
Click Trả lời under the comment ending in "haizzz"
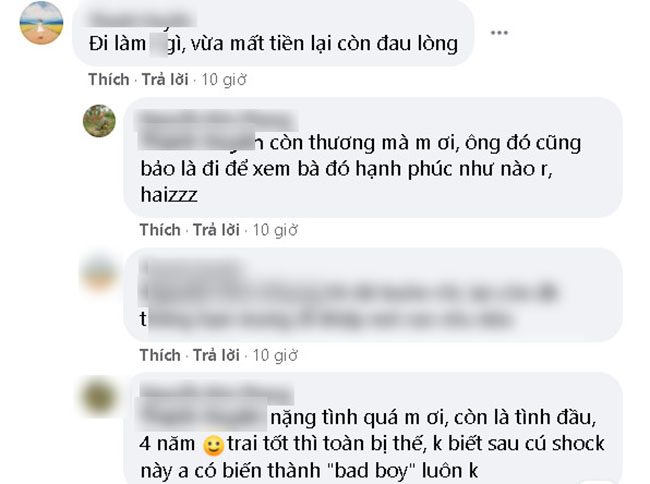point(216,230)
